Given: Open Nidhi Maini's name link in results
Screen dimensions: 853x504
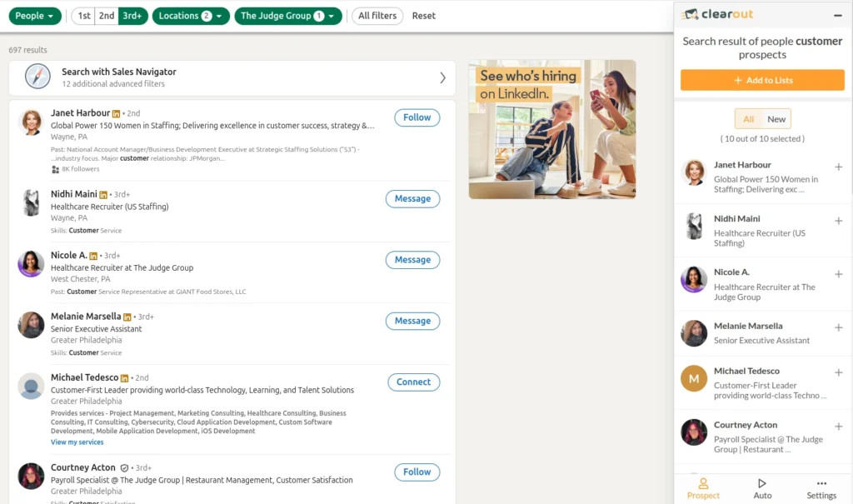Looking at the screenshot, I should pos(74,194).
